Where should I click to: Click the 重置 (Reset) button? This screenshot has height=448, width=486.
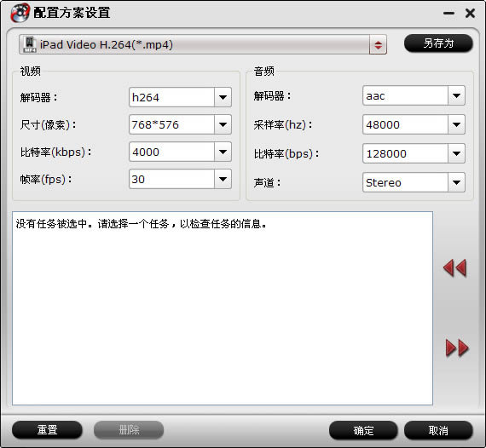47,430
